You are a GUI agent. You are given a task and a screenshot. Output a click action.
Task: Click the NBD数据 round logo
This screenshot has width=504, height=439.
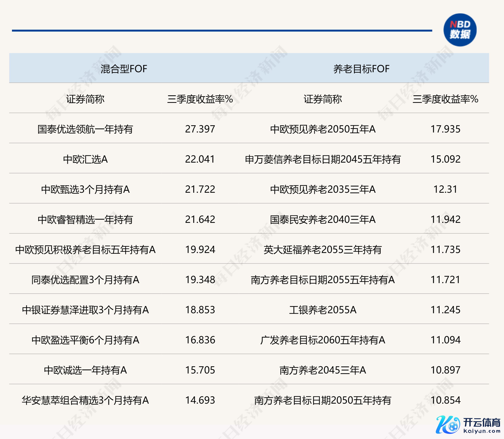[x=460, y=30]
